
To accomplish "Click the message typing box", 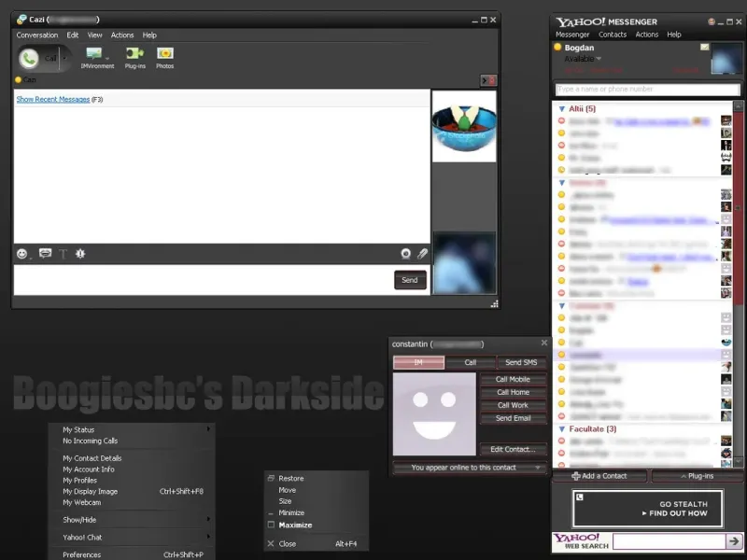I will [204, 280].
